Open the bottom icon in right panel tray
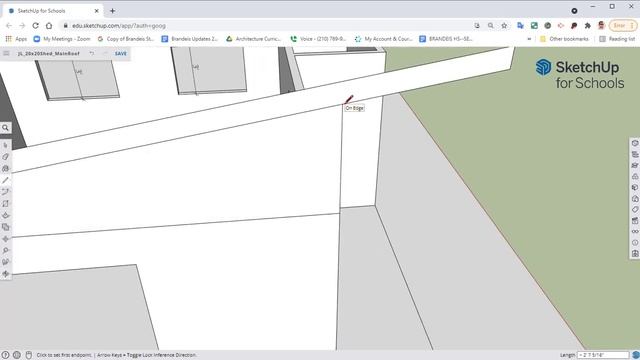640x360 pixels. (635, 253)
